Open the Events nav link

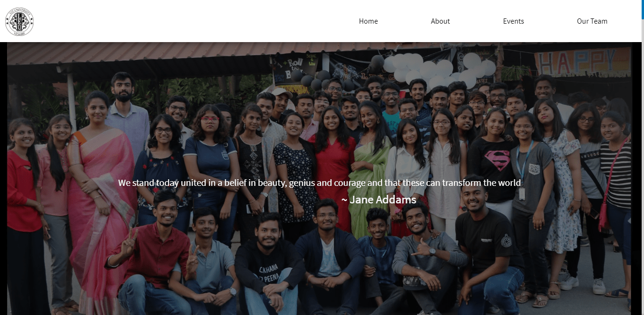(513, 21)
